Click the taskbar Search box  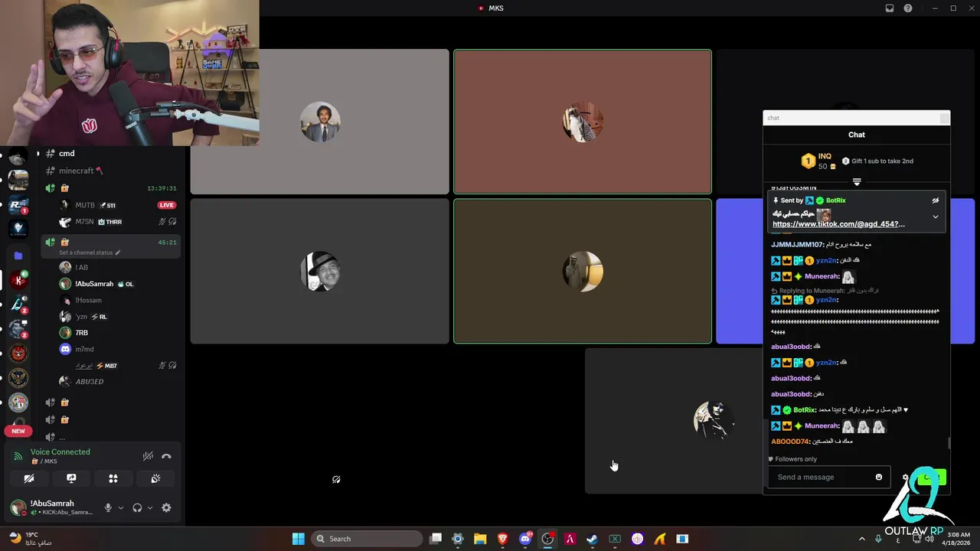point(365,539)
